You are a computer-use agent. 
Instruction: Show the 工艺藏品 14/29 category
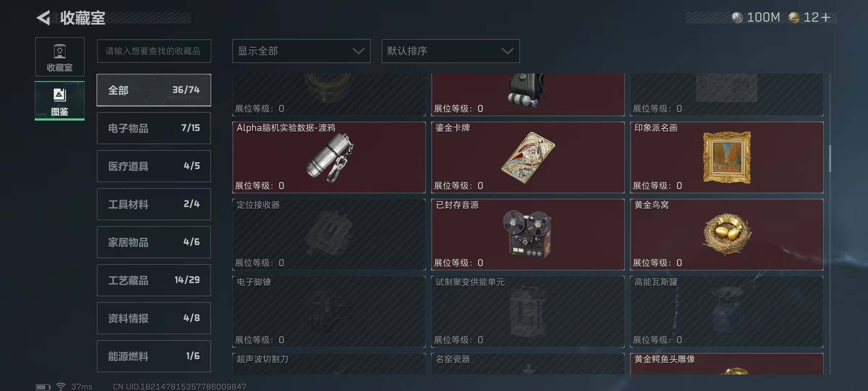154,280
